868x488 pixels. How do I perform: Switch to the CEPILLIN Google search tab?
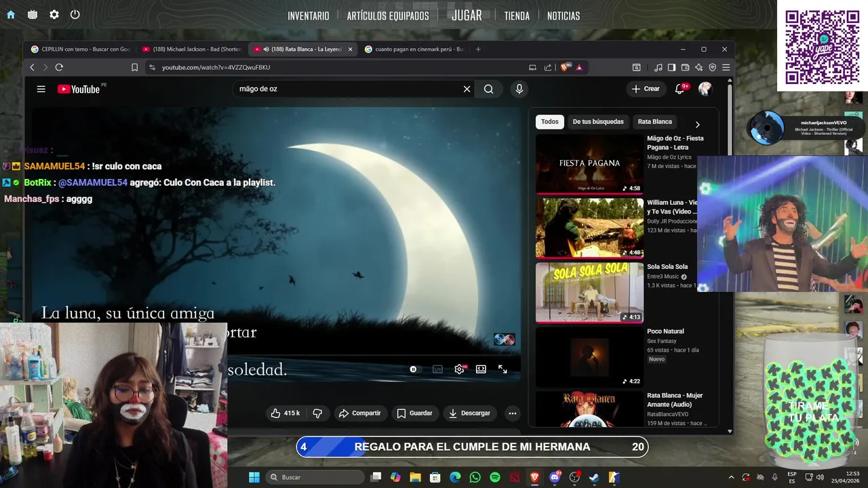[x=81, y=49]
